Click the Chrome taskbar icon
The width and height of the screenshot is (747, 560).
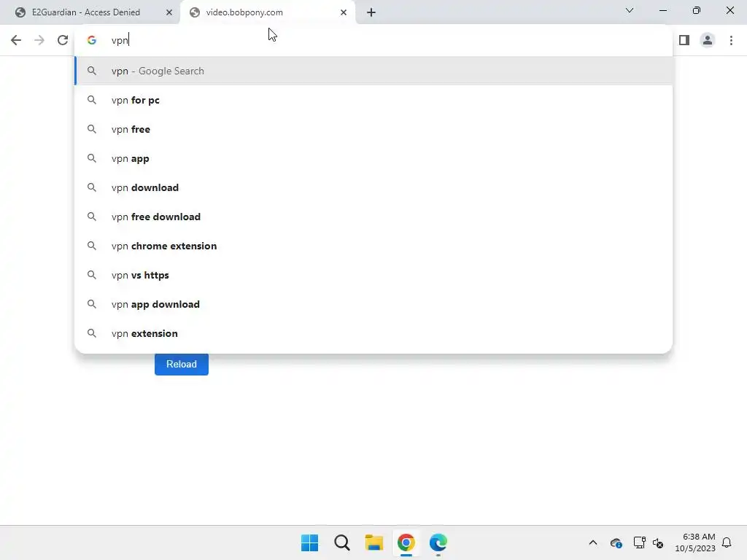(406, 542)
